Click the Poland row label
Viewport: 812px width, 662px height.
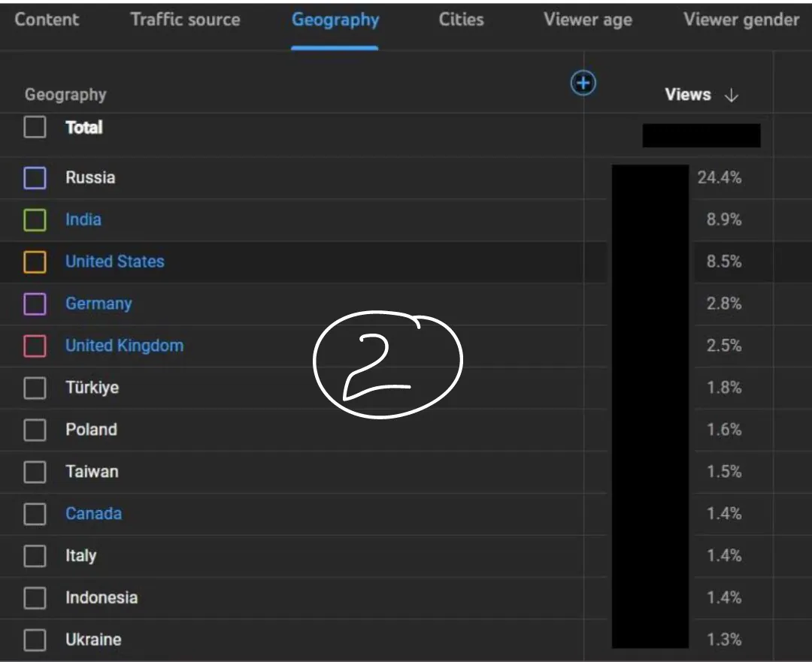(91, 430)
